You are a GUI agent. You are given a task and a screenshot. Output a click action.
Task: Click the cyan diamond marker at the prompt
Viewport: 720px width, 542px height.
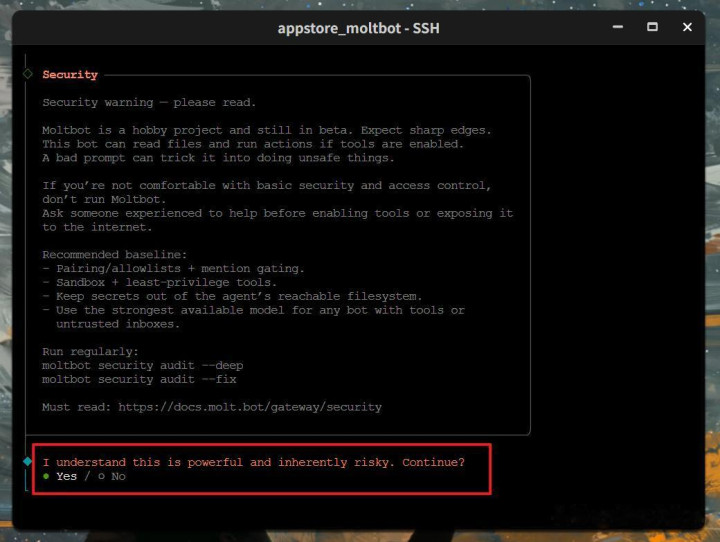tap(28, 461)
